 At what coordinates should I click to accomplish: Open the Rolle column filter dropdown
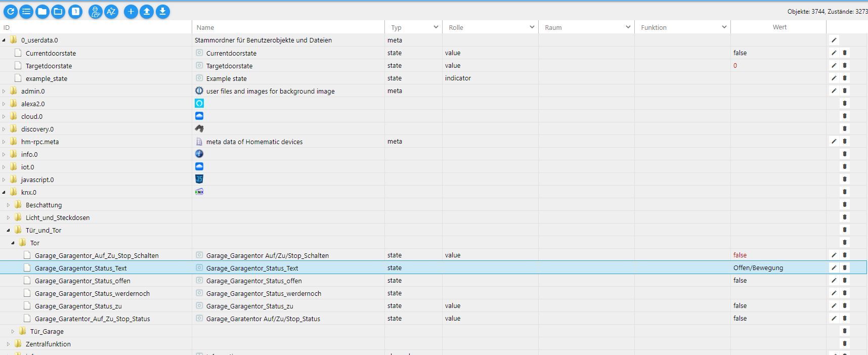[532, 27]
